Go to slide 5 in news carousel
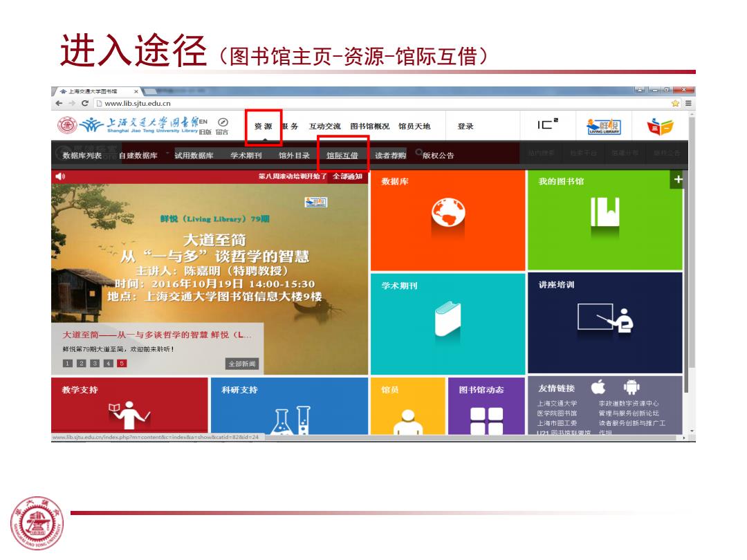Image resolution: width=747 pixels, height=560 pixels. pyautogui.click(x=122, y=364)
